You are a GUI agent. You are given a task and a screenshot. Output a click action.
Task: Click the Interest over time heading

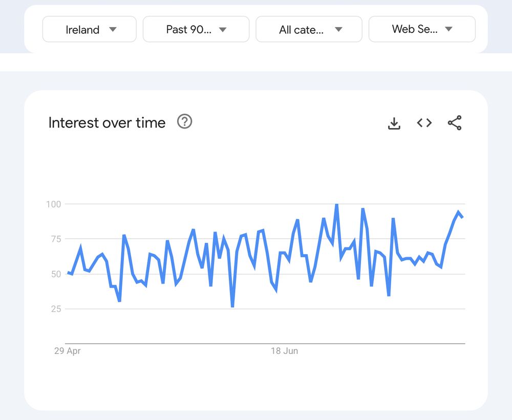(x=107, y=123)
